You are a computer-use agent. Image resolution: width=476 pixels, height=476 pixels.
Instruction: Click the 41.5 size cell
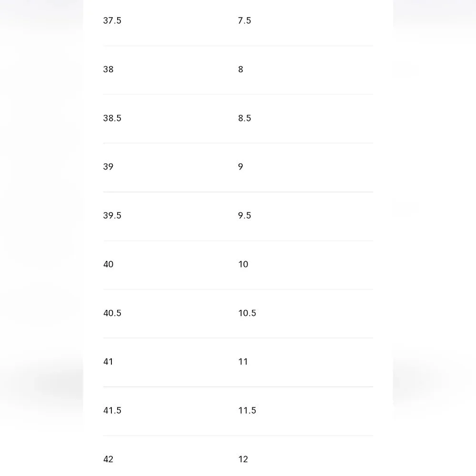pos(112,410)
